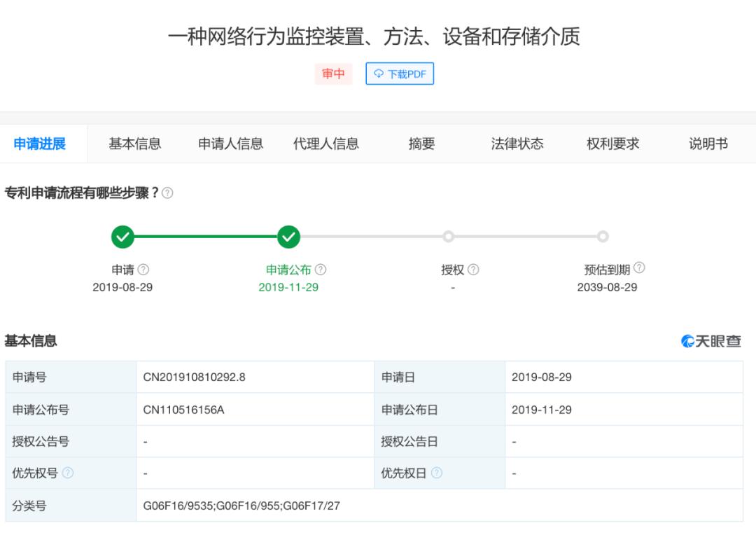
Task: Click the help icon beside 专利申请流程有哪些步骤
Action: [167, 193]
